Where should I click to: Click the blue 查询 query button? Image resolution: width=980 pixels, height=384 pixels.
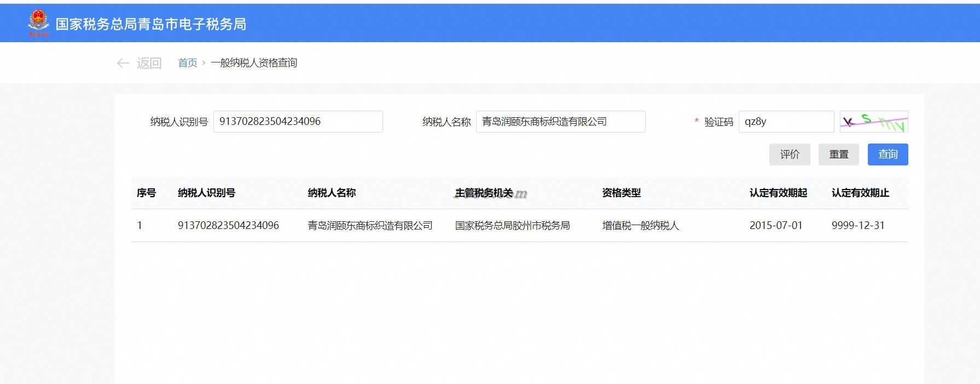(x=888, y=154)
